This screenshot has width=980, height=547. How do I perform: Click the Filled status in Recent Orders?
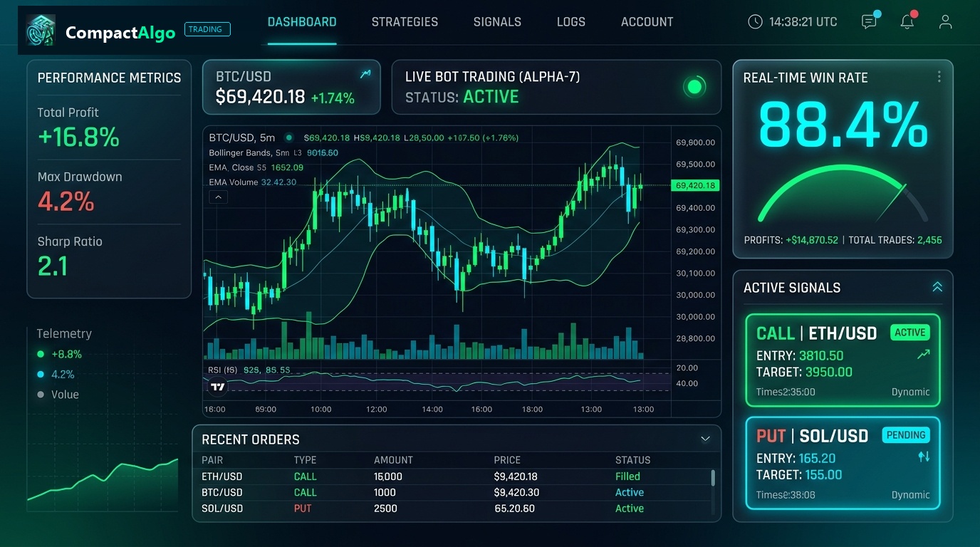tap(627, 476)
